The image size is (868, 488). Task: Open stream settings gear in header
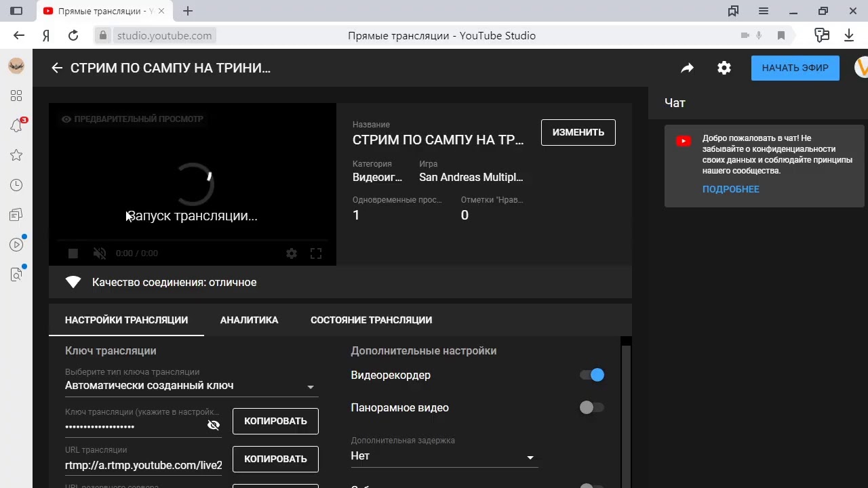(x=724, y=68)
